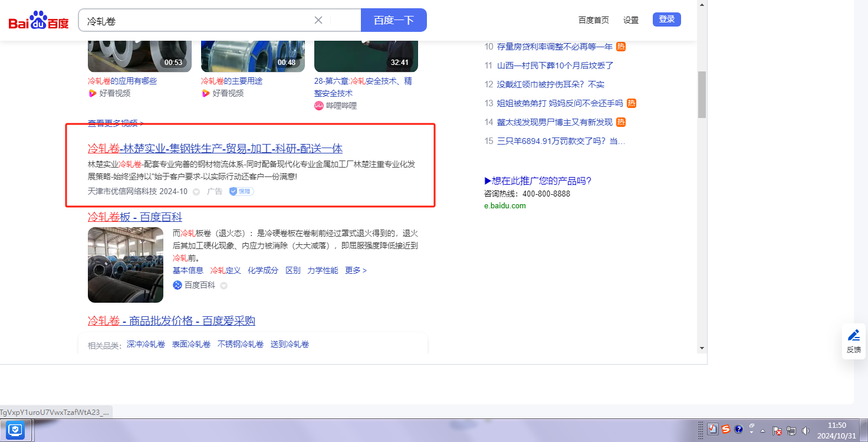Open hot search 三只羊6894.91万罚款交了吗

(x=561, y=141)
